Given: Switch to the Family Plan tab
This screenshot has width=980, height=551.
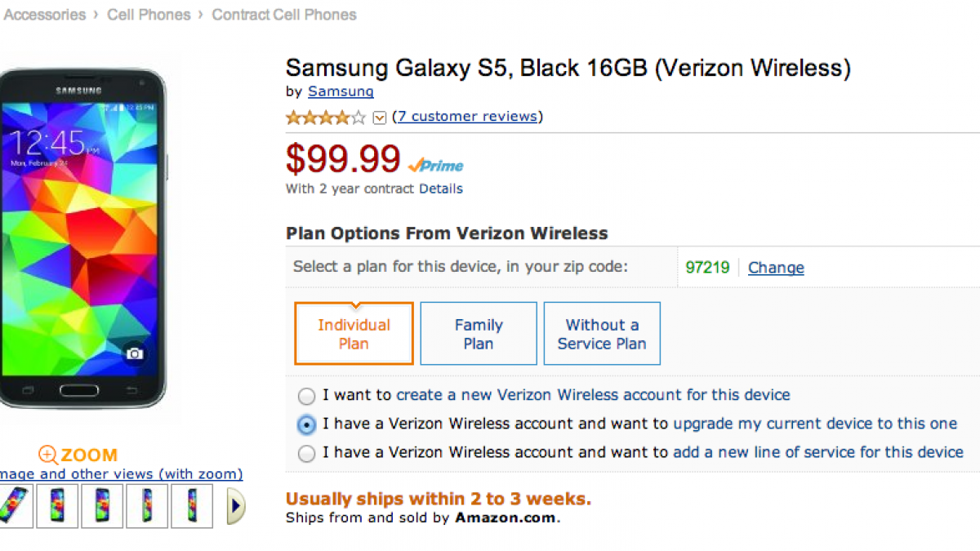Looking at the screenshot, I should (479, 334).
